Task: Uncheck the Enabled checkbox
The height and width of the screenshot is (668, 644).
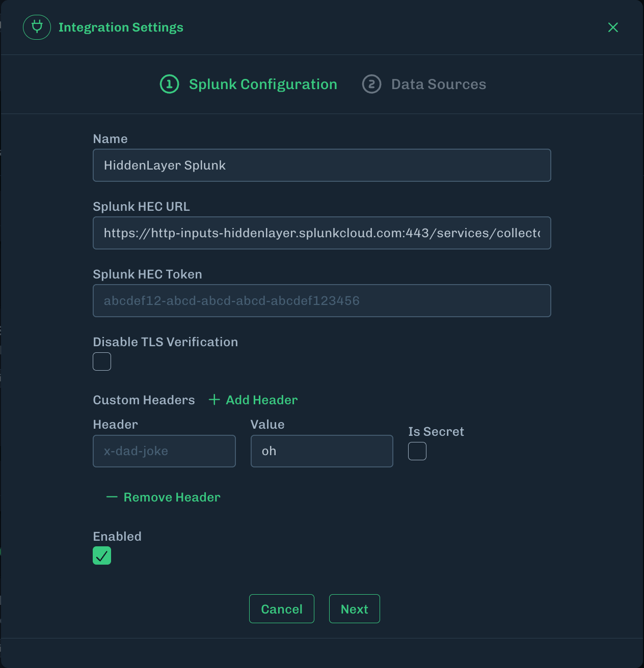Action: click(102, 555)
